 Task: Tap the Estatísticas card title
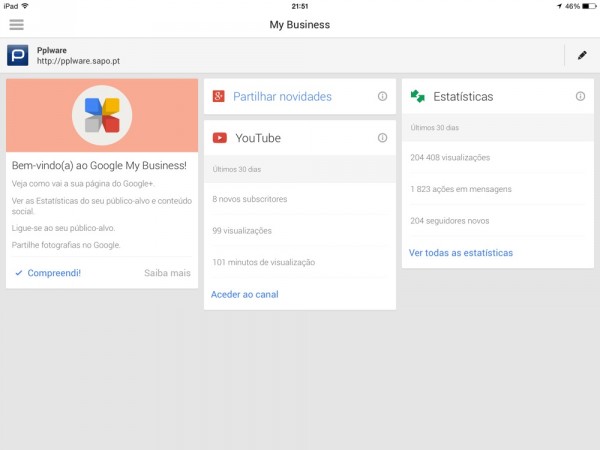[x=463, y=96]
